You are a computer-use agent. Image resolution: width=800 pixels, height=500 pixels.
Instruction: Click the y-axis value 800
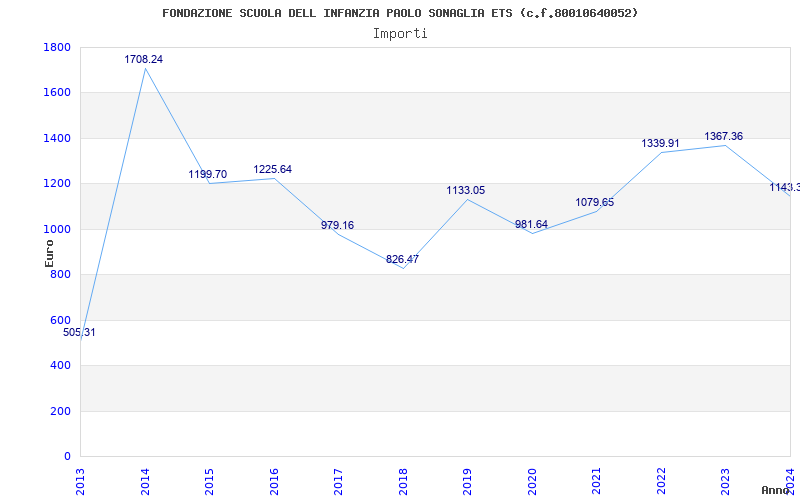click(60, 275)
